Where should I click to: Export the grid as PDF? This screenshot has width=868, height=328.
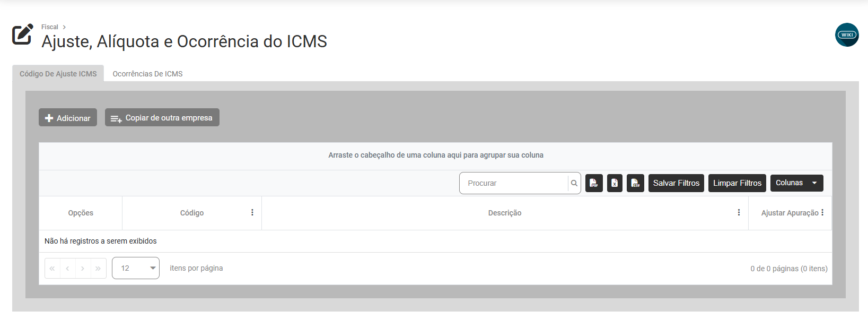(594, 183)
